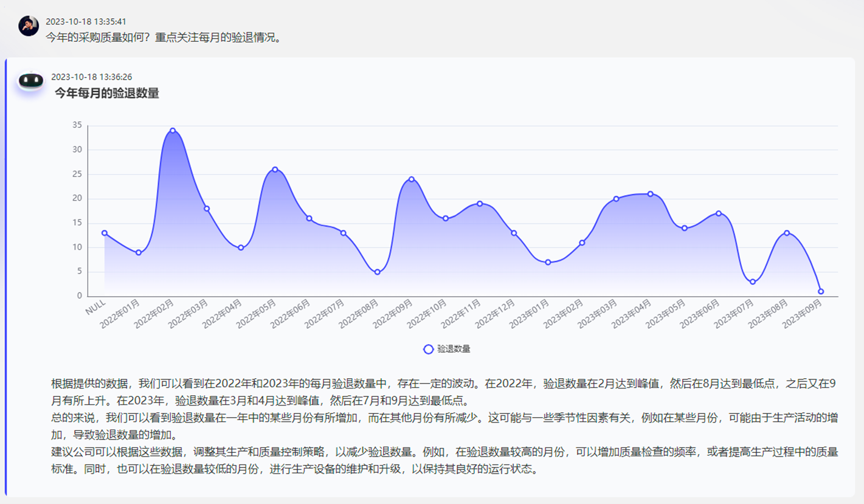864x504 pixels.
Task: Click the 2023年07月 data point
Action: point(753,282)
